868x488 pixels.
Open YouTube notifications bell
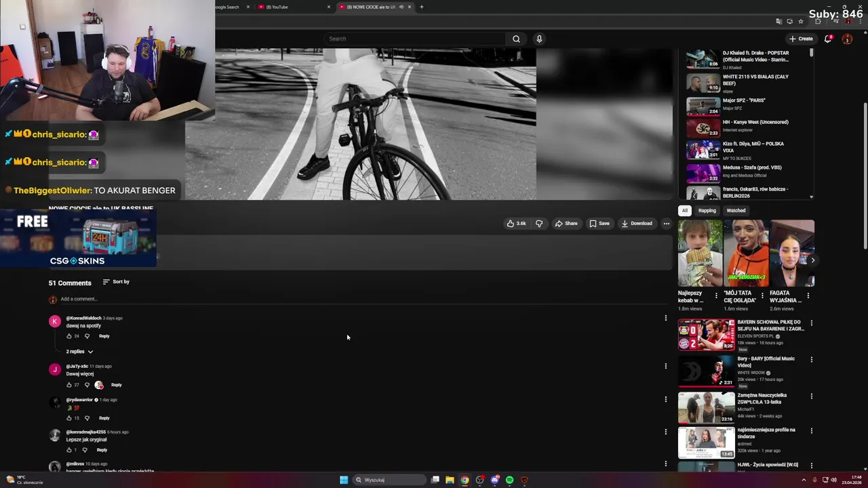[x=828, y=39]
